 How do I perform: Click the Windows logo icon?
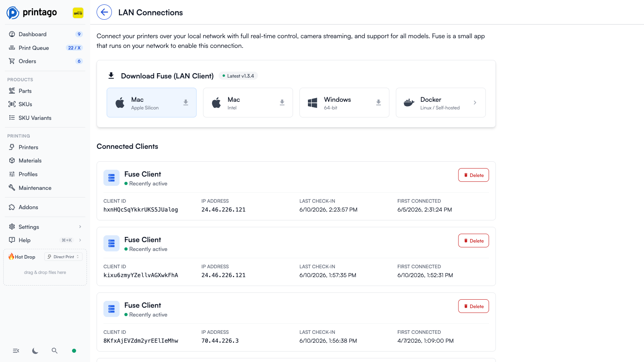tap(313, 103)
